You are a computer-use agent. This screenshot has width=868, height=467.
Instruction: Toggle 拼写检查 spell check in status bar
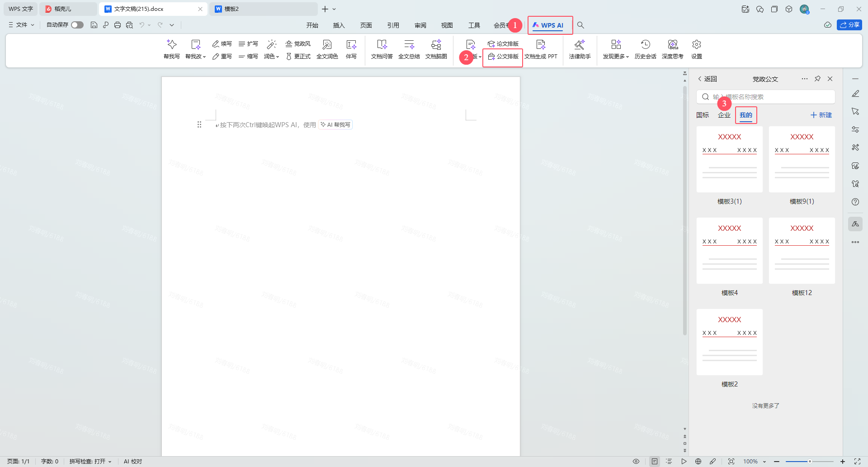[90, 461]
